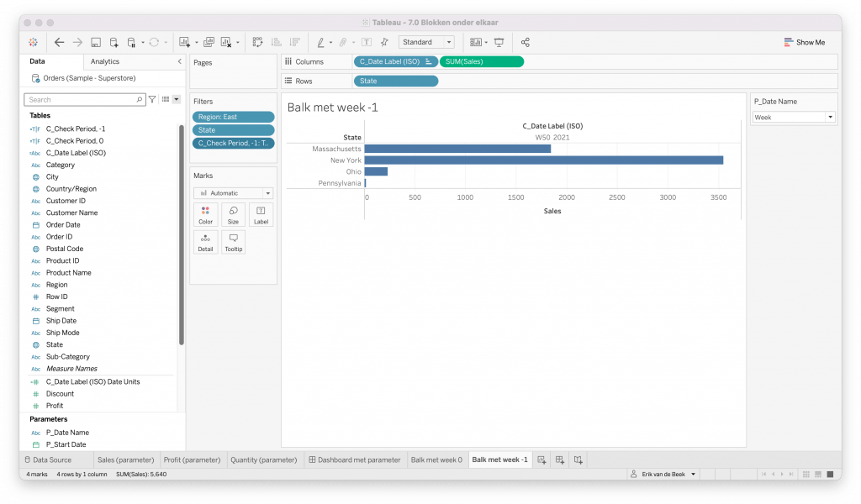
Task: Click the Undo back arrow in toolbar
Action: [59, 42]
